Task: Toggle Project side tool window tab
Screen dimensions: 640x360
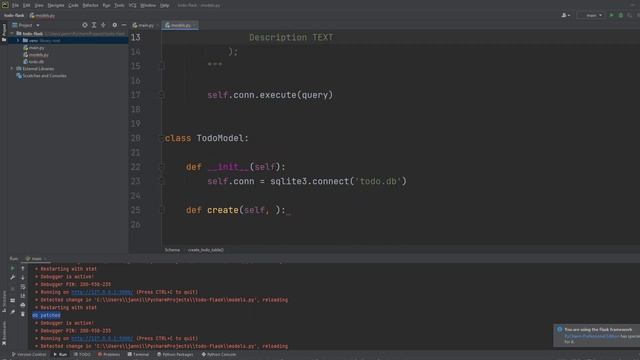Action: point(4,33)
